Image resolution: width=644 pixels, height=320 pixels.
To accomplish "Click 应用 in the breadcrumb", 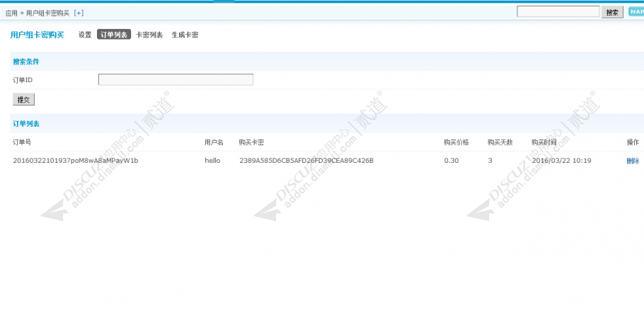I will 11,13.
